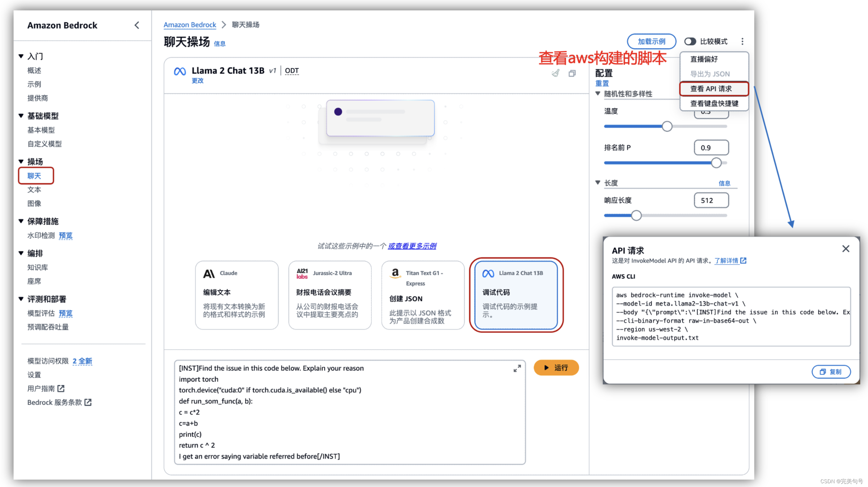Image resolution: width=868 pixels, height=487 pixels.
Task: Open the three-dot options menu
Action: (742, 42)
